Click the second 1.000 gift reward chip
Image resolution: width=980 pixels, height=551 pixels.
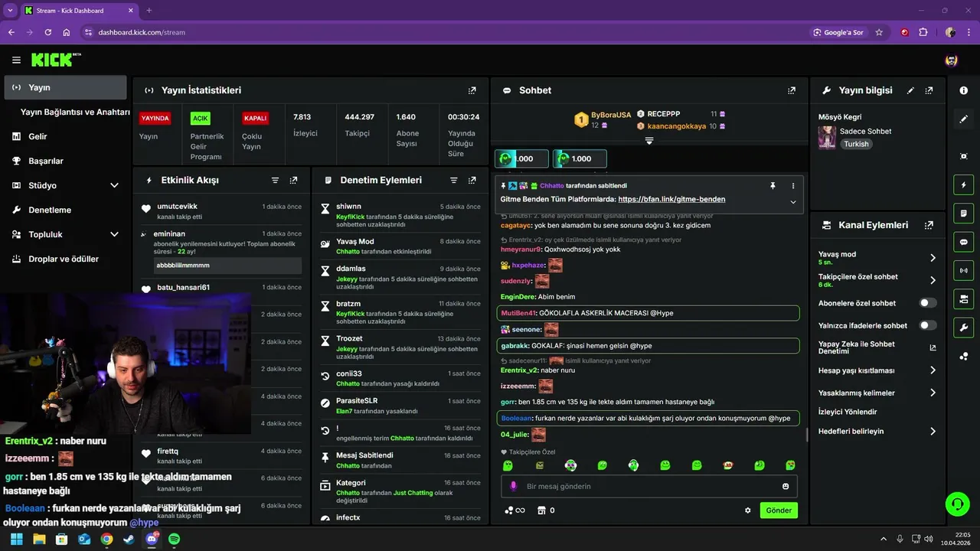(x=580, y=158)
